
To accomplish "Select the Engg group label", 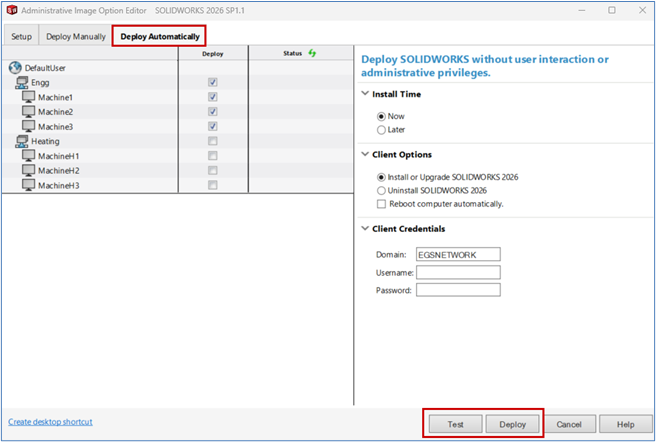I will pos(40,82).
